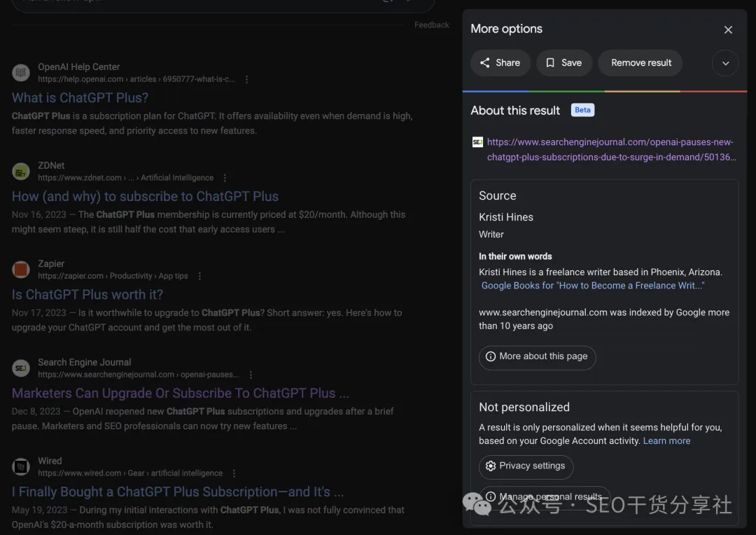Click the Search Engine Journal result favicon

tap(21, 368)
